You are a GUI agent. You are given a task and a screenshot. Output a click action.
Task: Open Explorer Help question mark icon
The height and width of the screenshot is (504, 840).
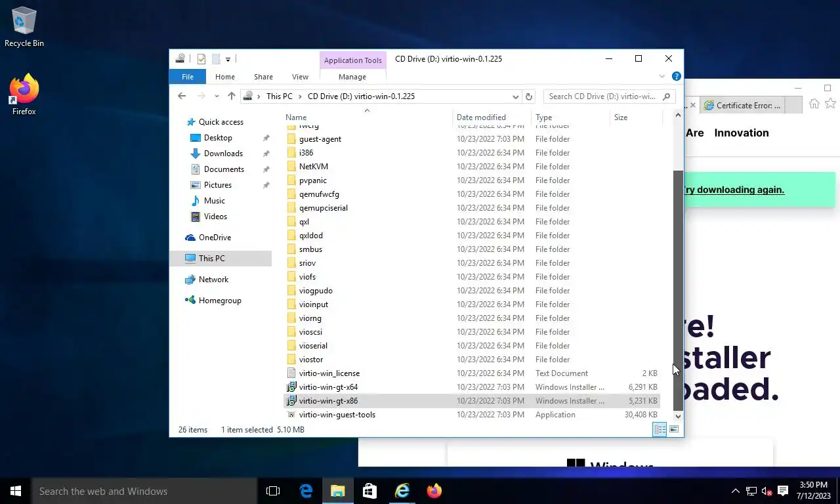(677, 77)
